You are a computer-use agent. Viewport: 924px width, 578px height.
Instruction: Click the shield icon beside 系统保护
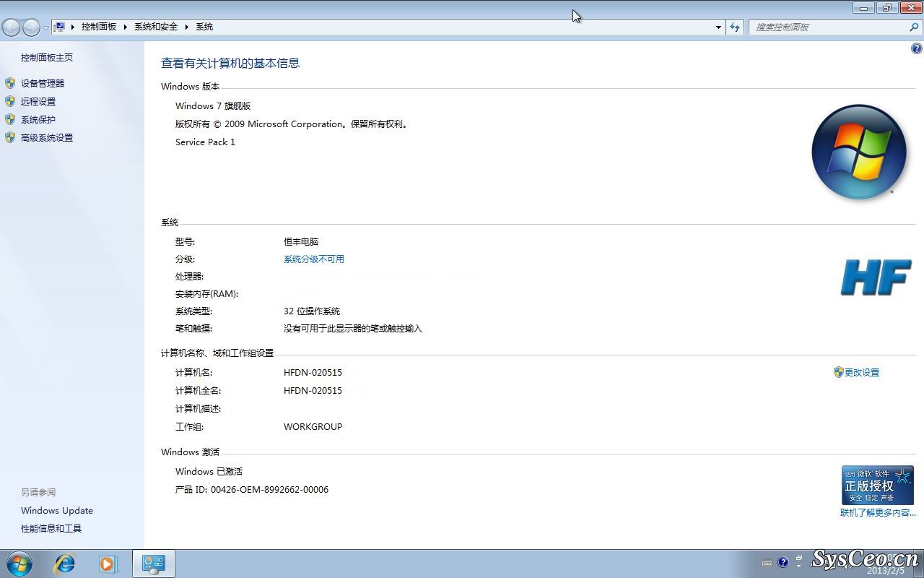tap(10, 119)
